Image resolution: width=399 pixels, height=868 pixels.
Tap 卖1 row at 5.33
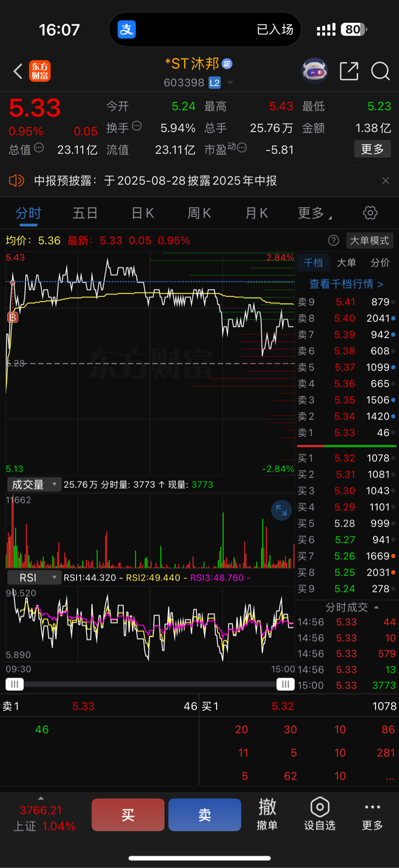[347, 433]
